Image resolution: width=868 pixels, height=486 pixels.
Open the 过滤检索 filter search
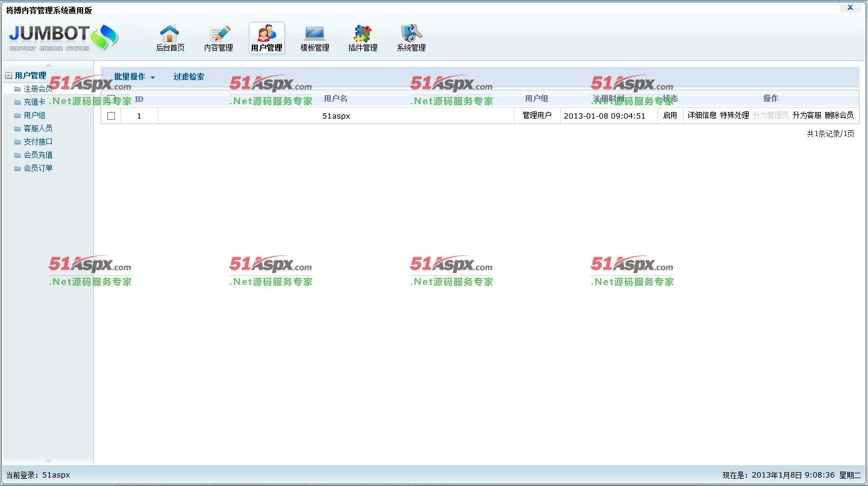pos(189,77)
